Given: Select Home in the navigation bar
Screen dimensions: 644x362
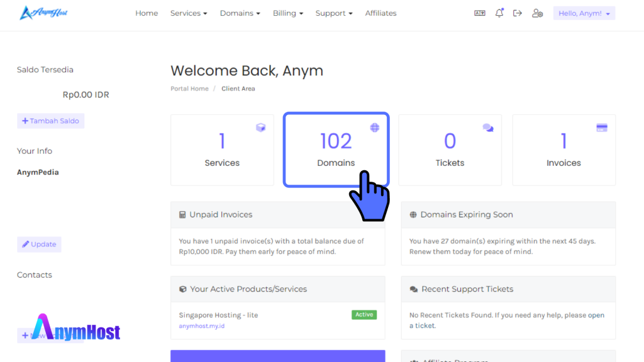Looking at the screenshot, I should point(147,13).
